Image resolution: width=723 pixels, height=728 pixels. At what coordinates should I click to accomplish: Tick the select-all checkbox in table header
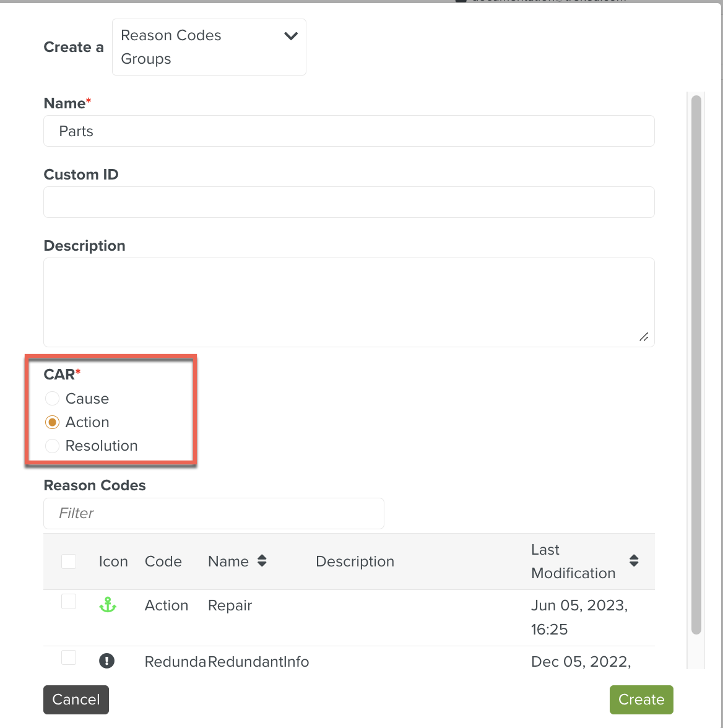coord(69,561)
